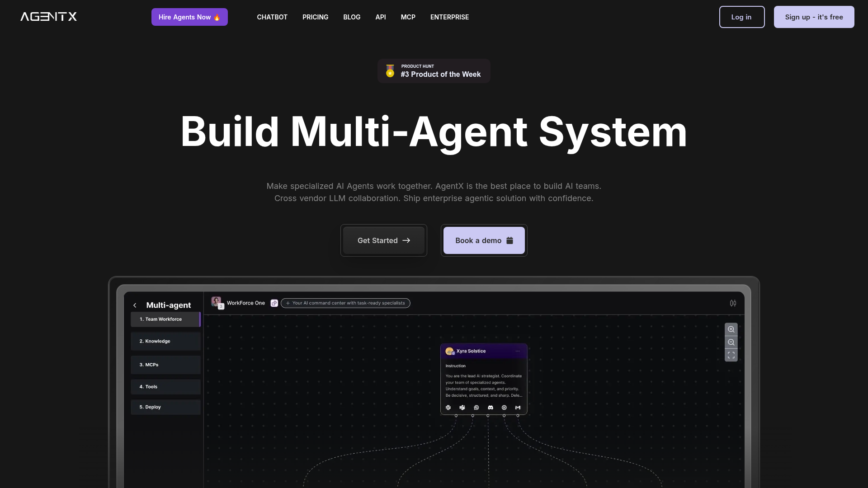Image resolution: width=868 pixels, height=488 pixels.
Task: Select the Knowledge step in sidebar
Action: coord(165,341)
